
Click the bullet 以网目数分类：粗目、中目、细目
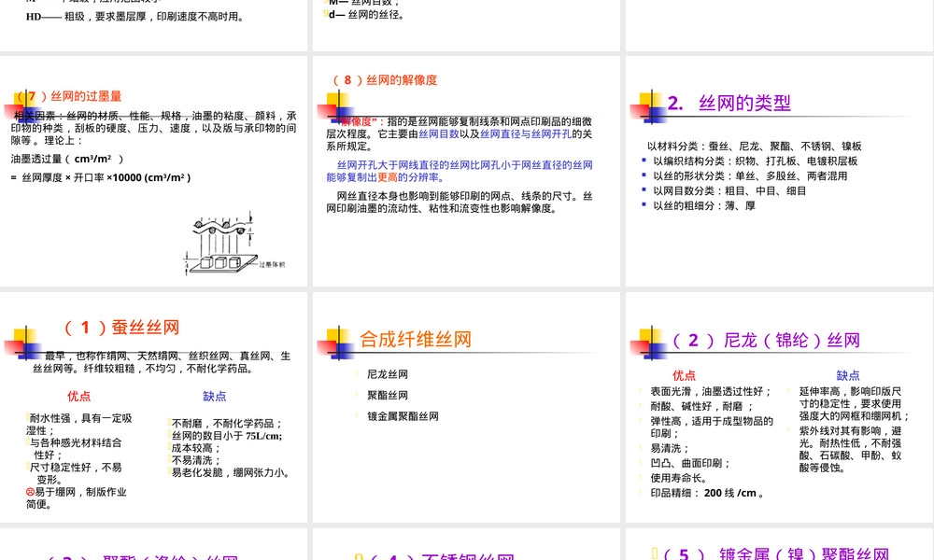(x=729, y=190)
